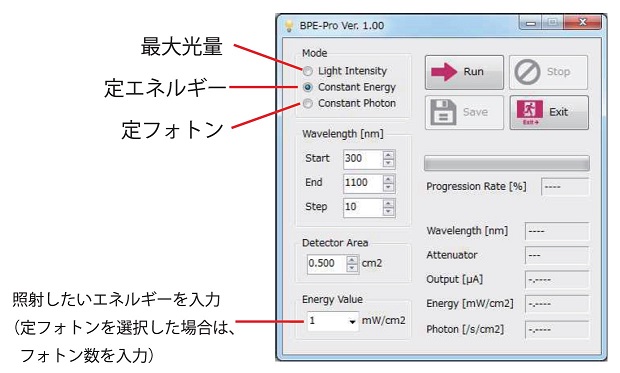This screenshot has height=373, width=620.
Task: Decrease the Start wavelength with down arrow
Action: tap(388, 163)
